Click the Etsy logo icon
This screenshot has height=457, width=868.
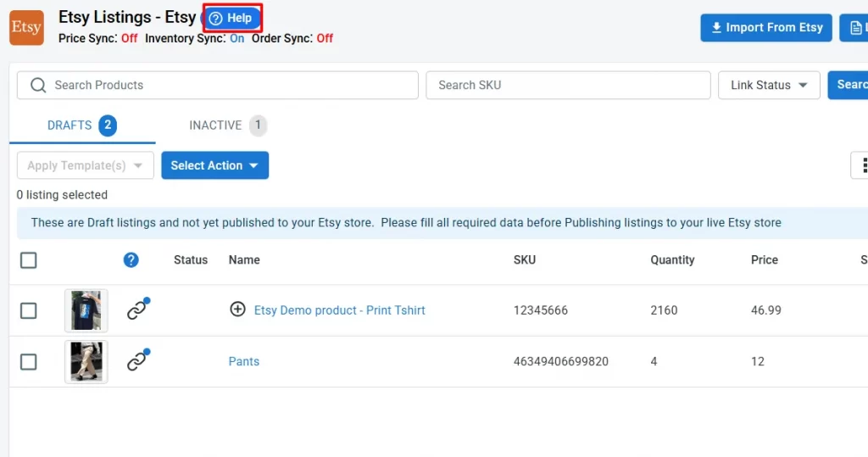coord(26,28)
